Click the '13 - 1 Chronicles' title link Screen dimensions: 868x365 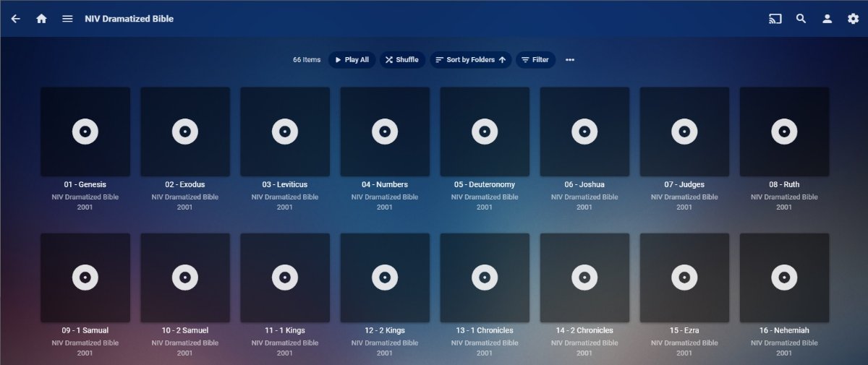click(x=485, y=330)
